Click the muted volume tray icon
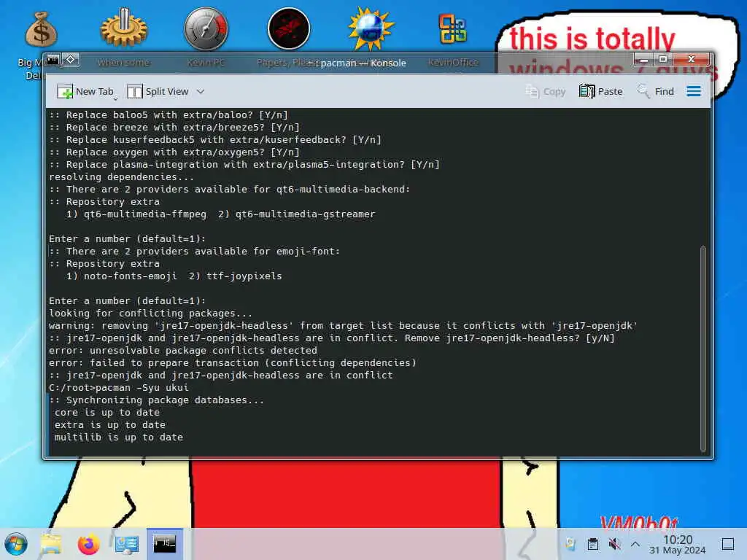This screenshot has width=747, height=560. tap(614, 544)
